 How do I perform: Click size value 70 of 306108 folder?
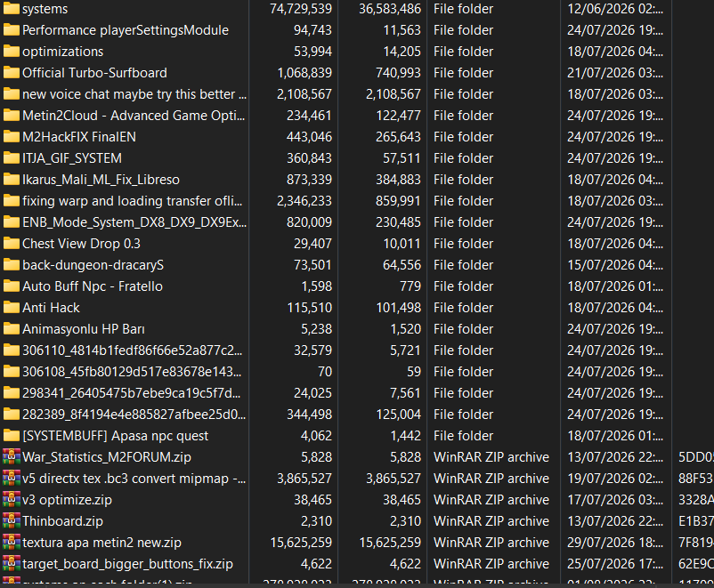[325, 372]
